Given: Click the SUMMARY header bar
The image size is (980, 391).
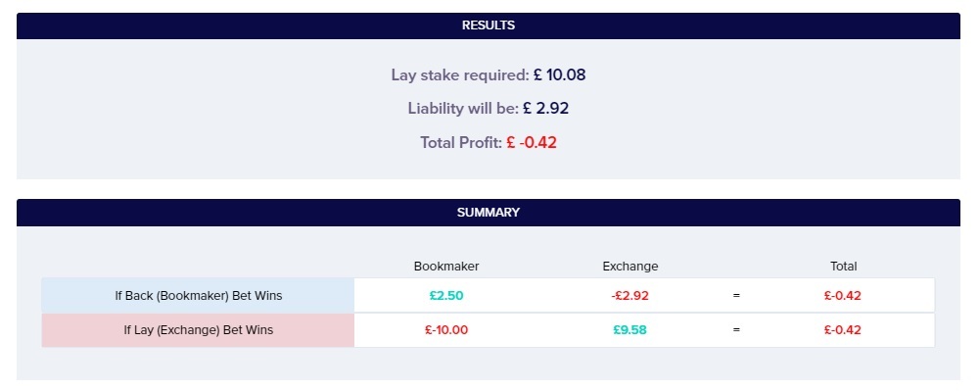Looking at the screenshot, I should click(489, 213).
